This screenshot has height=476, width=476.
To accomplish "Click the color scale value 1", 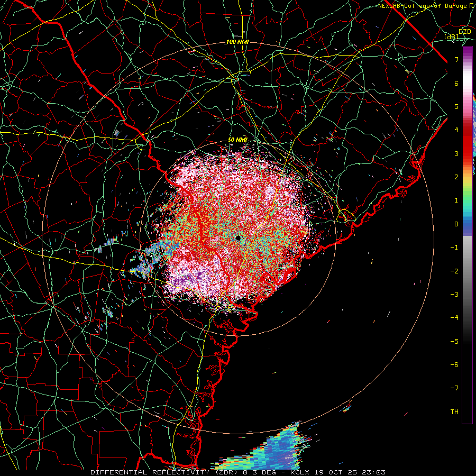I will 456,200.
